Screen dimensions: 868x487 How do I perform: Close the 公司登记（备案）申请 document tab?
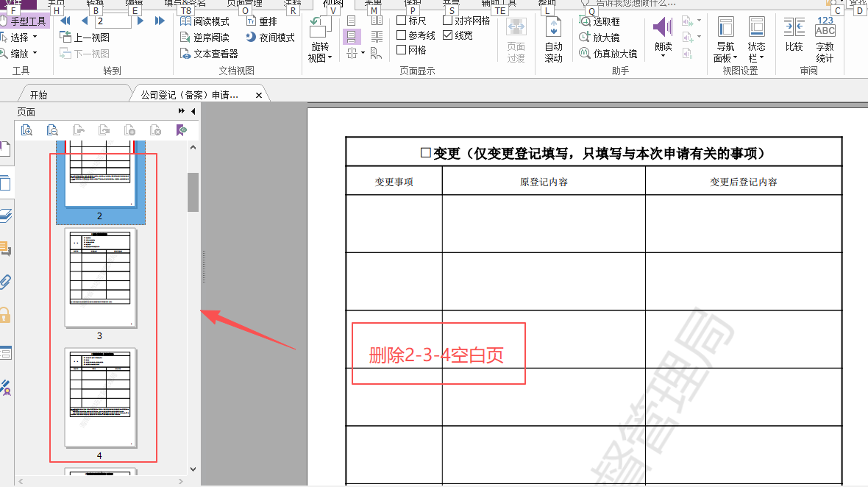tap(258, 95)
